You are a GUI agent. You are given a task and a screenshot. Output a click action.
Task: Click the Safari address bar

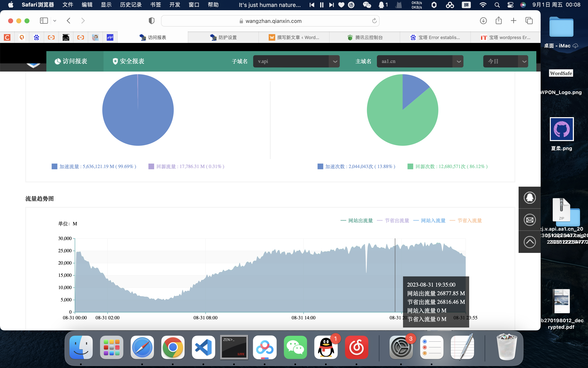[270, 21]
